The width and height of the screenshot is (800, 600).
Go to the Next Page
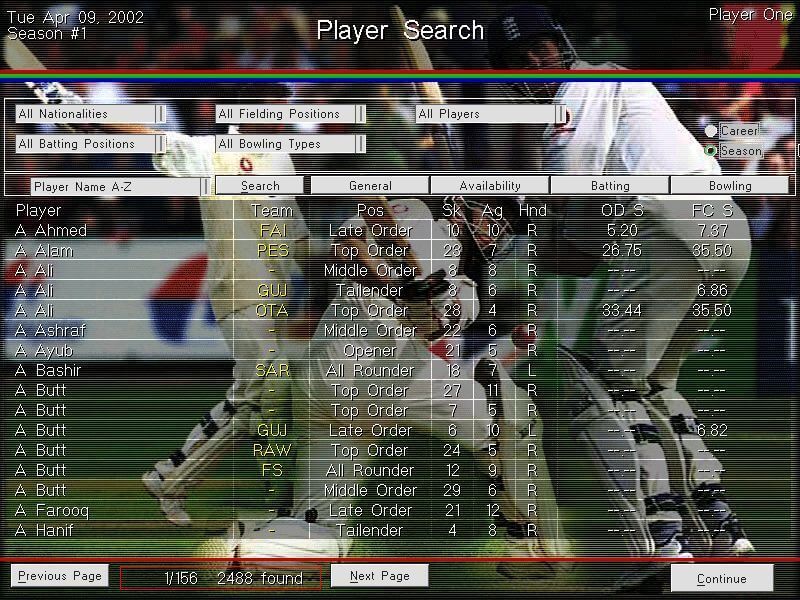click(380, 576)
